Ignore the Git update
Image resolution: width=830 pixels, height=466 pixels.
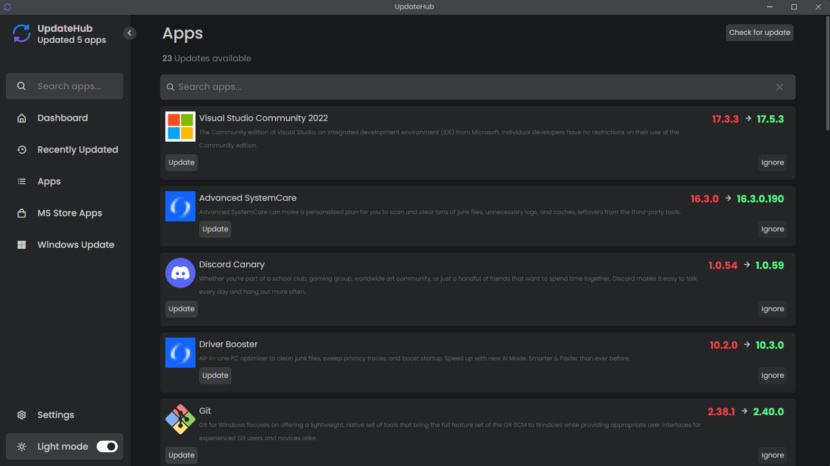(x=773, y=455)
